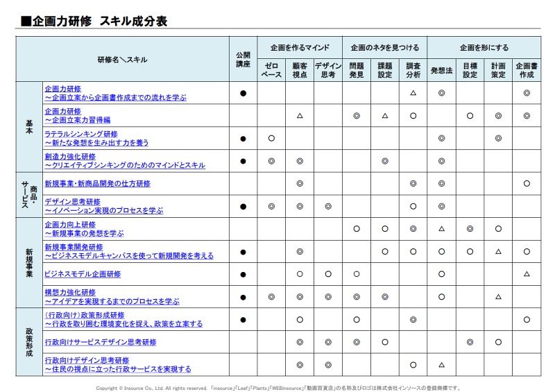Click the 発想法 triangle in 行政向けデザイン思考研修 row
The height and width of the screenshot is (392, 555).
click(x=441, y=364)
